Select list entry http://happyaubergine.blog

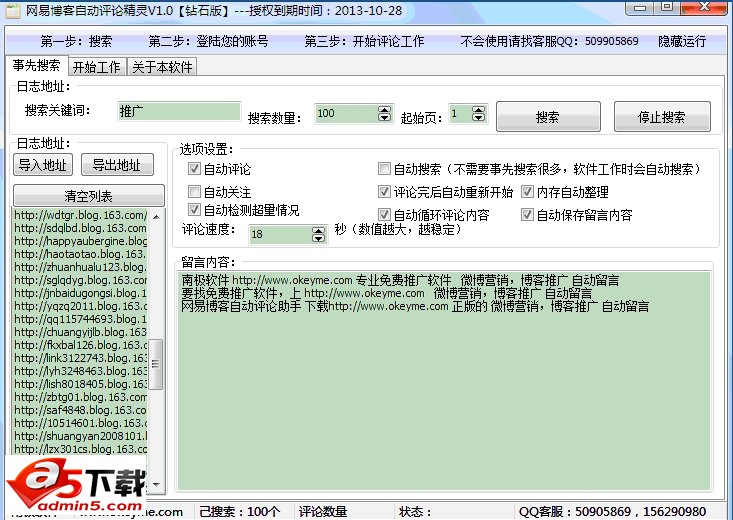[x=80, y=241]
